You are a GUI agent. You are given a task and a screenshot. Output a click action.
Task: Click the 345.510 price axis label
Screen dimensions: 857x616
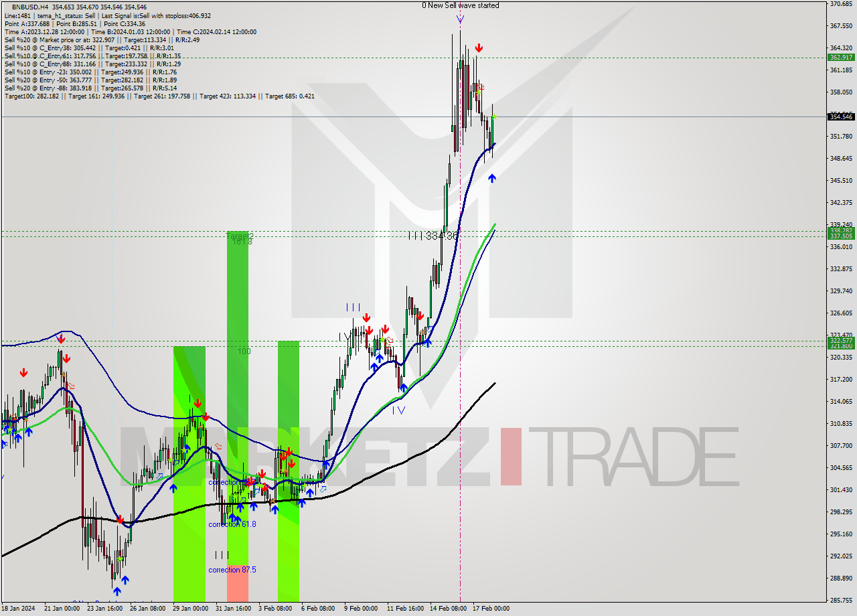tap(841, 181)
